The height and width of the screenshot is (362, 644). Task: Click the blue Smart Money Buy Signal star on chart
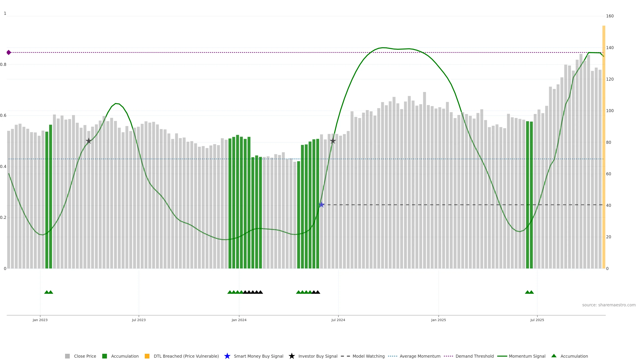coord(321,205)
